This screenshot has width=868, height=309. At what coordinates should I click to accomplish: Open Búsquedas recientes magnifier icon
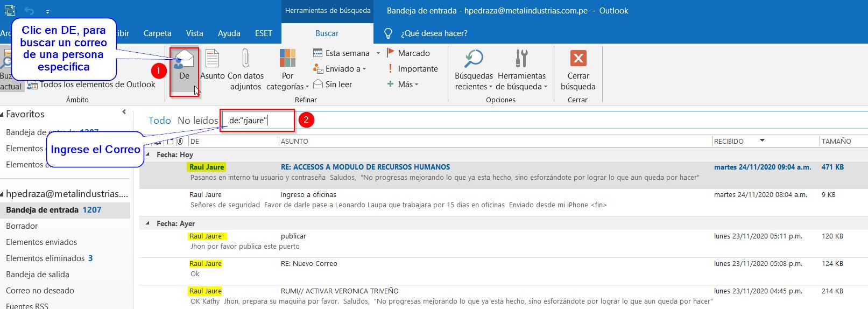pyautogui.click(x=474, y=58)
